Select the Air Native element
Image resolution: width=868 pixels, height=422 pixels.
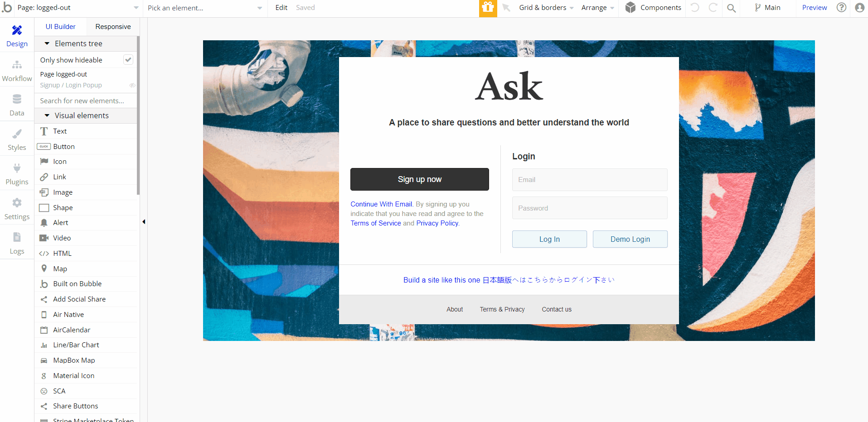coord(86,315)
